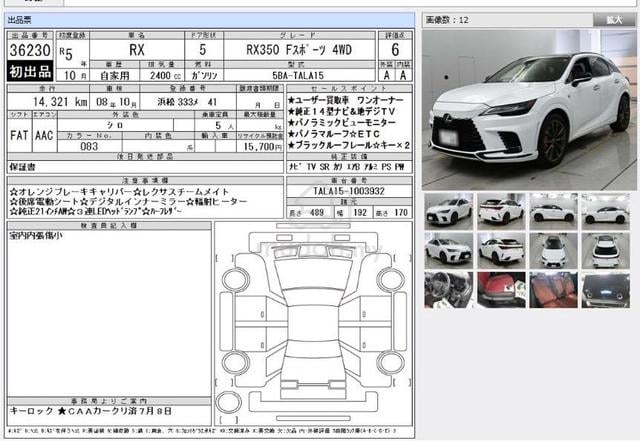Click exterior color value シロ
Viewport: 640px width, 441px height.
click(x=115, y=125)
